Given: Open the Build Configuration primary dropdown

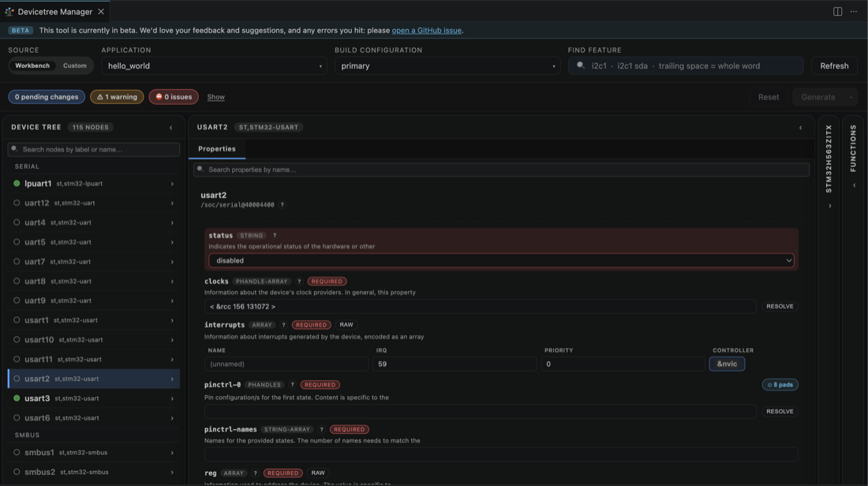Looking at the screenshot, I should [x=447, y=65].
